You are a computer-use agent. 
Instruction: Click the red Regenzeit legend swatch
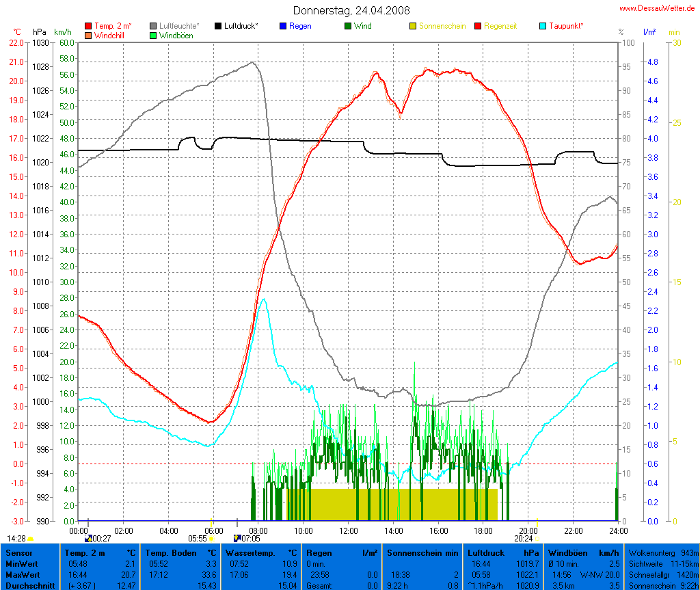tap(478, 26)
